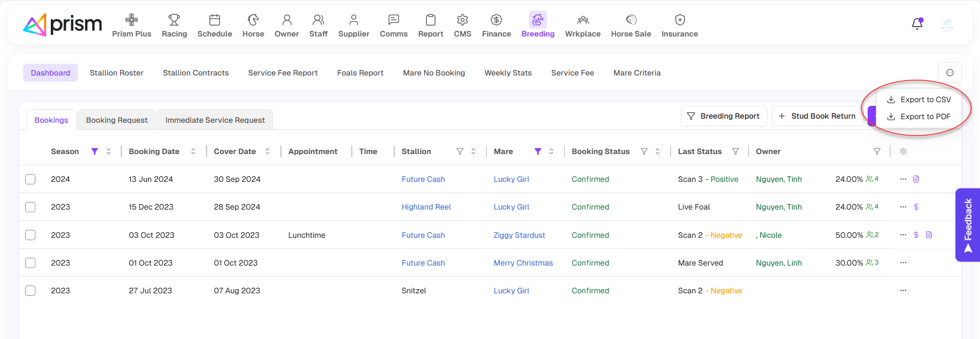This screenshot has width=980, height=339.
Task: Open the Booking Status column filter
Action: pyautogui.click(x=644, y=152)
